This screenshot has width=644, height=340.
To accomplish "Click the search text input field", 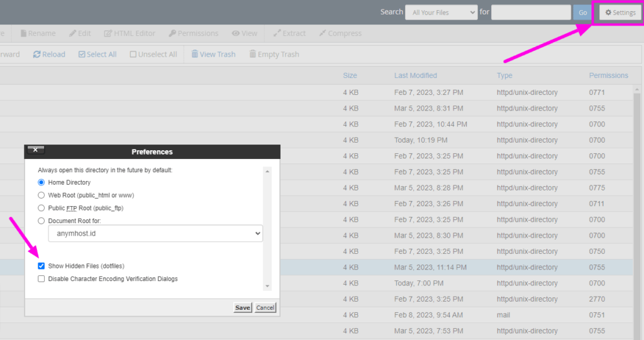I will click(531, 12).
